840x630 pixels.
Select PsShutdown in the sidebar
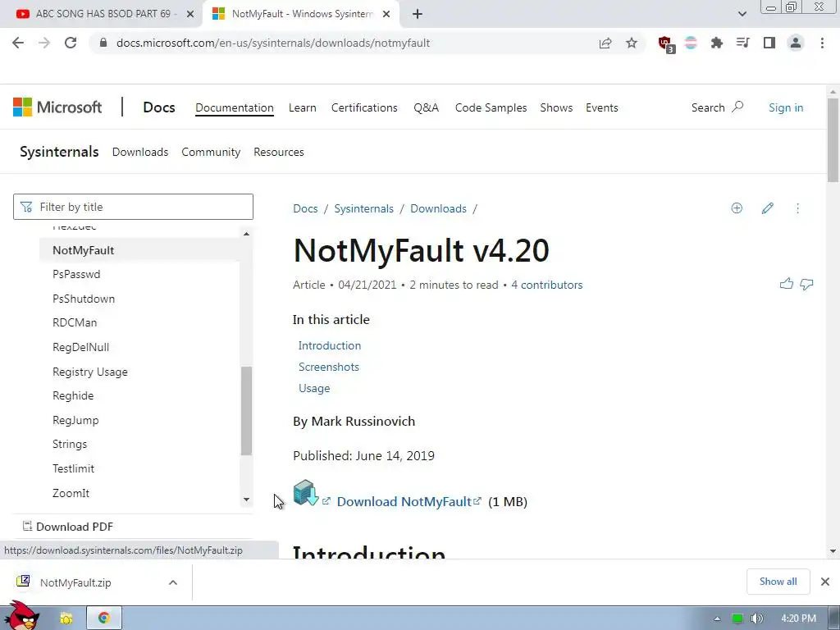(84, 299)
